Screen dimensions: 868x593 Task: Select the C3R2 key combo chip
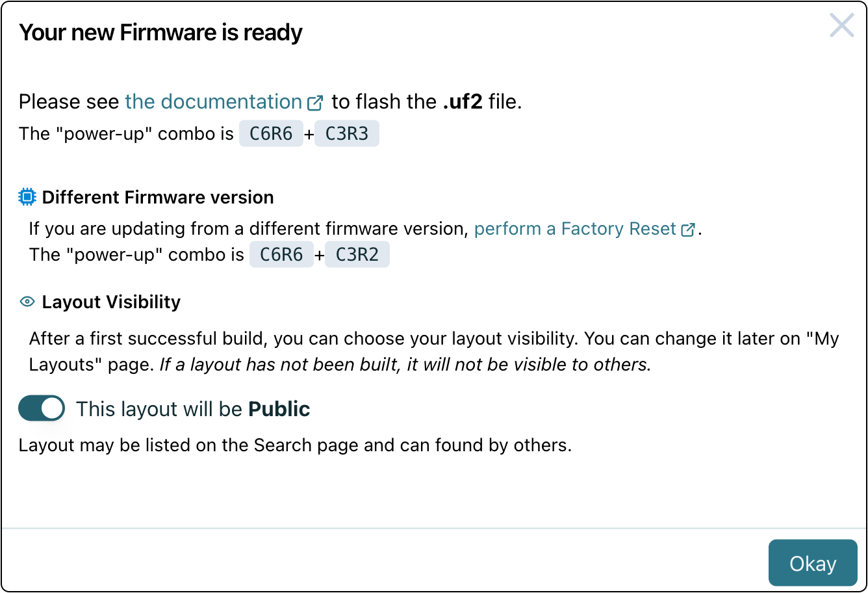[357, 254]
